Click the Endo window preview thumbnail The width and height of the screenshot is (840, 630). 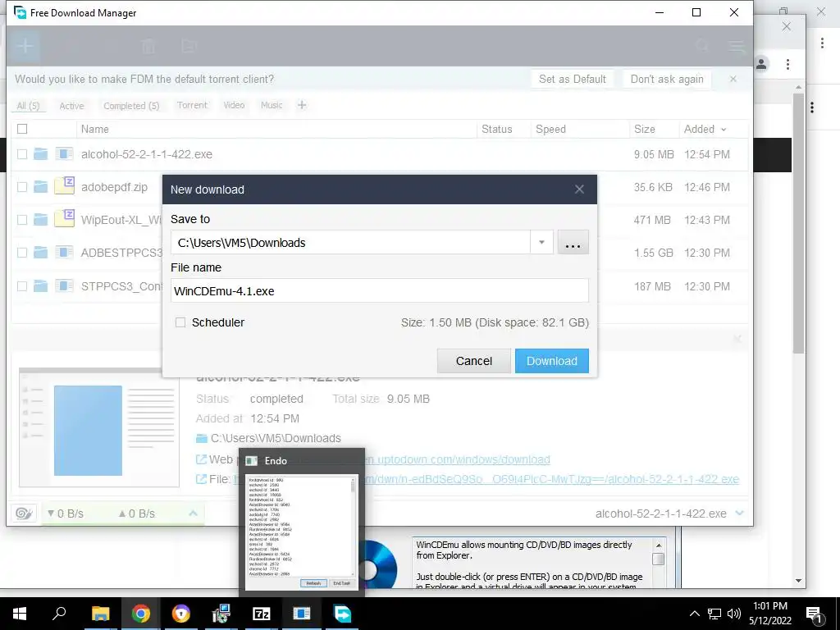tap(302, 532)
